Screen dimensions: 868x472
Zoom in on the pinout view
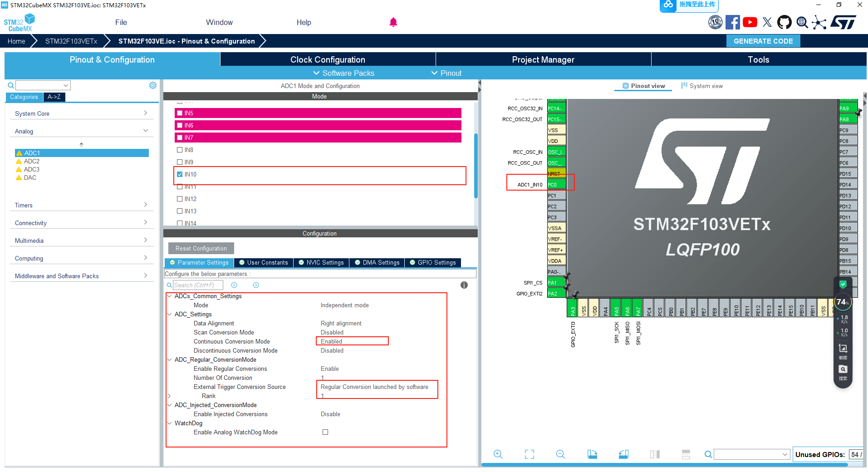(x=498, y=454)
